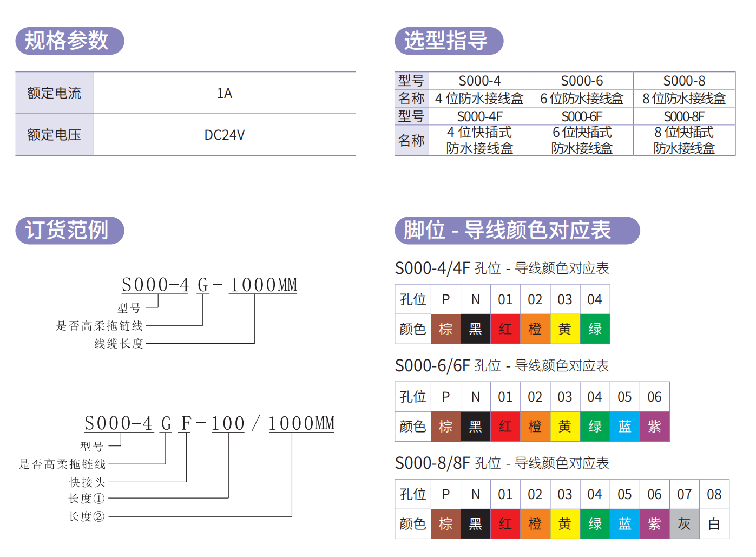Click hole position 07 in S000-8/8F table

[684, 494]
